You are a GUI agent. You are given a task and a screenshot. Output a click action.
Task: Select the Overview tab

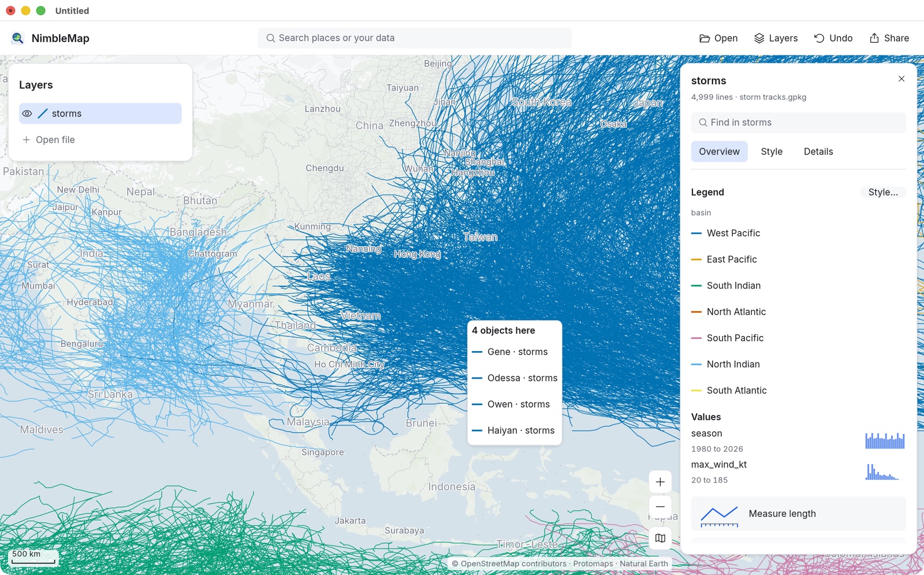click(719, 152)
